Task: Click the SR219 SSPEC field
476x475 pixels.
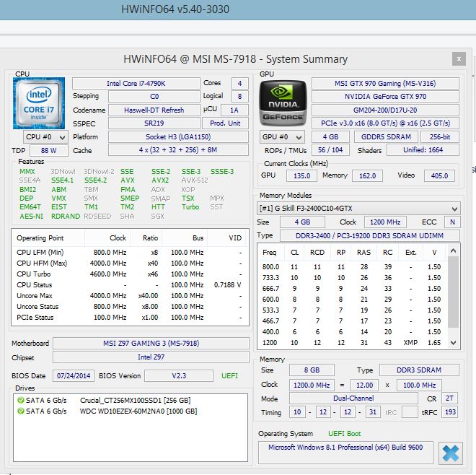Action: click(154, 123)
